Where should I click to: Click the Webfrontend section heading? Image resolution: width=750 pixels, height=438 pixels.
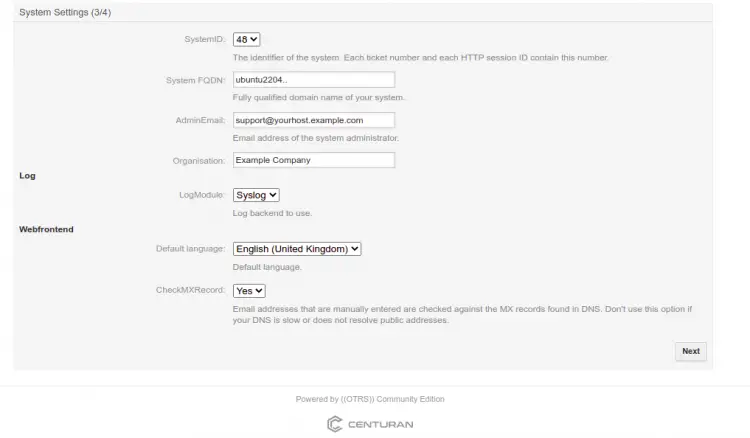(x=46, y=229)
